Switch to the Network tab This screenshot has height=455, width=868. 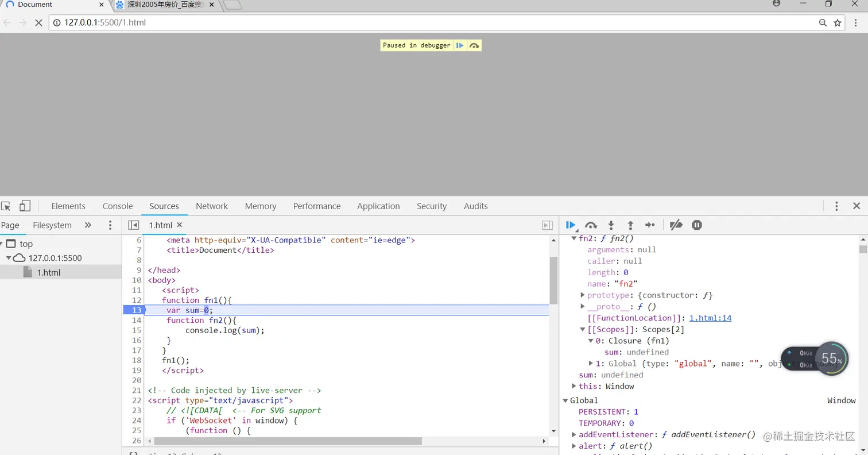pos(211,206)
